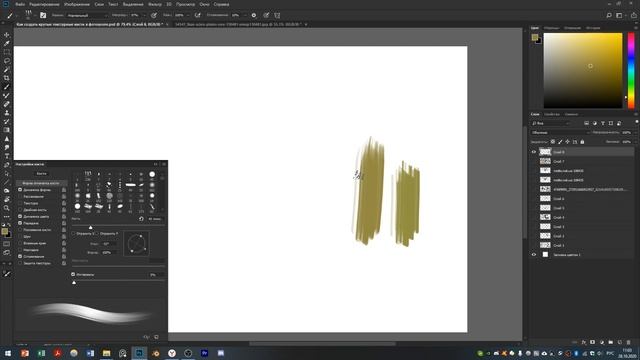Enable airbrush build-up effects icon
This screenshot has height=360, width=640.
click(198, 15)
